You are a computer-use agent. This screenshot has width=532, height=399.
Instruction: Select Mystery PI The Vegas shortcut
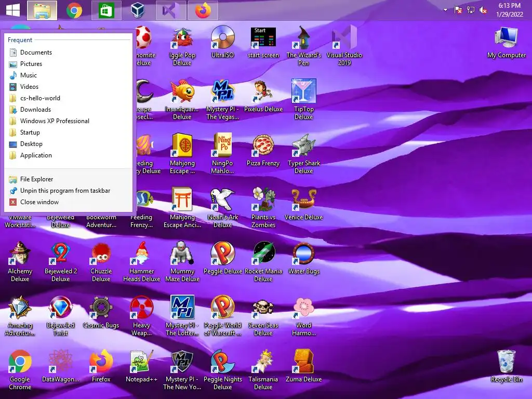click(222, 100)
